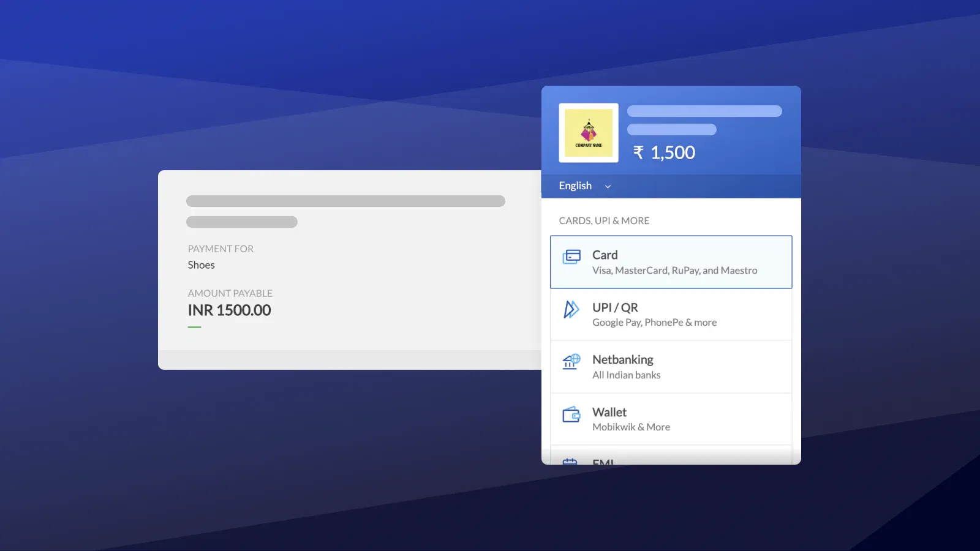980x551 pixels.
Task: Click the rupee symbol beside 1,500
Action: (637, 152)
